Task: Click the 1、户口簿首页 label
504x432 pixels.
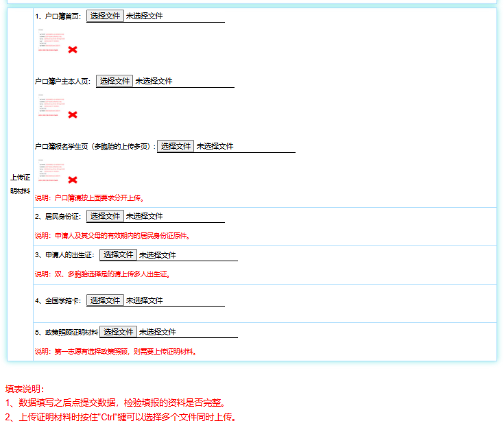Action: 58,16
